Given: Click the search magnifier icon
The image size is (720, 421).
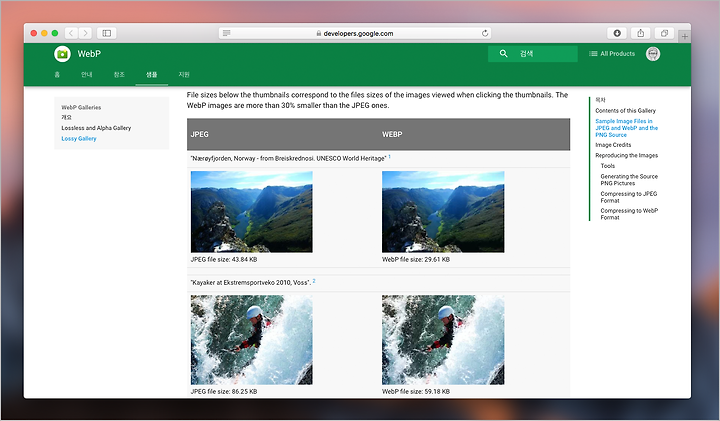Looking at the screenshot, I should pos(503,54).
